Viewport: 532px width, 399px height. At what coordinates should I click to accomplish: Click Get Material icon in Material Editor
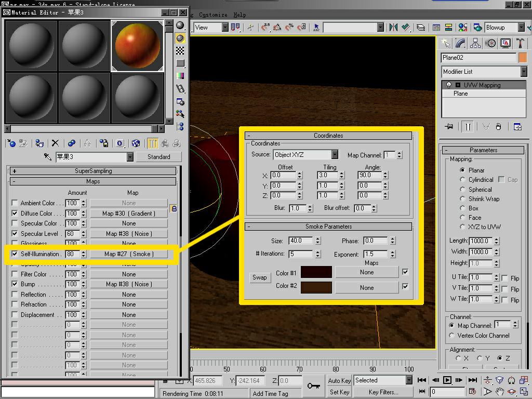coord(11,143)
